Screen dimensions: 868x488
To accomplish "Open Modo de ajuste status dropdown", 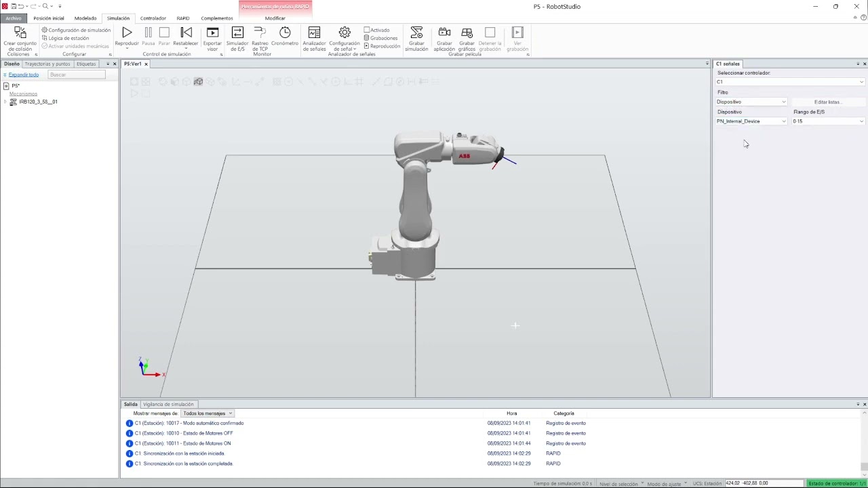I will pos(667,484).
